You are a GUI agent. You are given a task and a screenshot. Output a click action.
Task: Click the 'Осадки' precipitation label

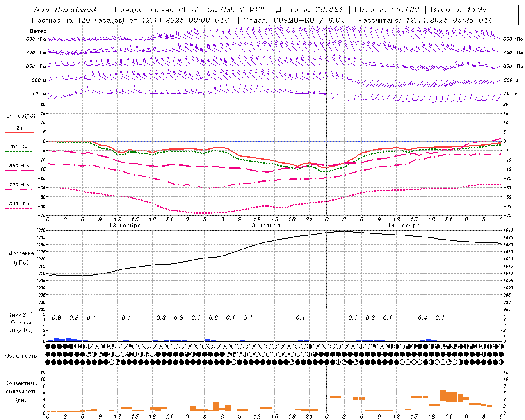pyautogui.click(x=21, y=322)
